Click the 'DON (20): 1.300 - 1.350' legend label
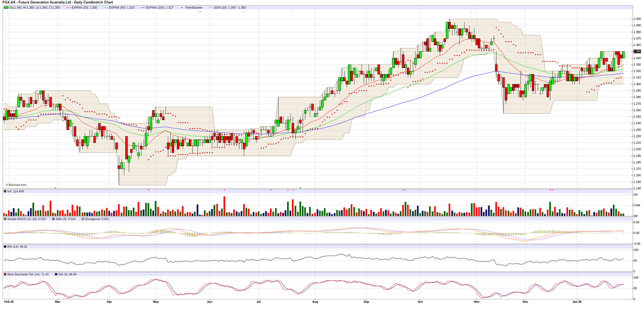This screenshot has height=310, width=644. pyautogui.click(x=230, y=8)
